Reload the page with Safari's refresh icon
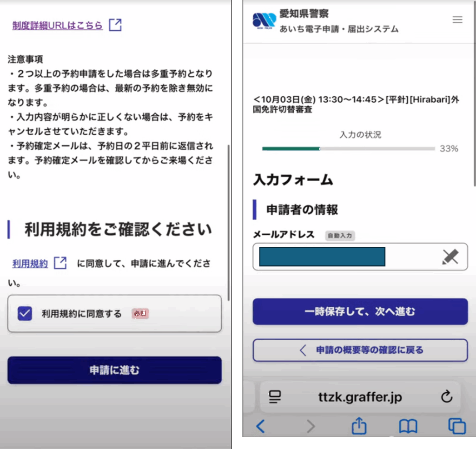Screen dimensions: 476x449 (446, 396)
